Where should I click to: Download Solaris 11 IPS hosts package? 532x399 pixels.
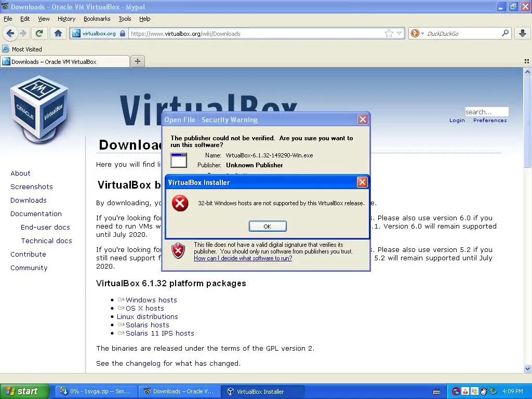[160, 333]
